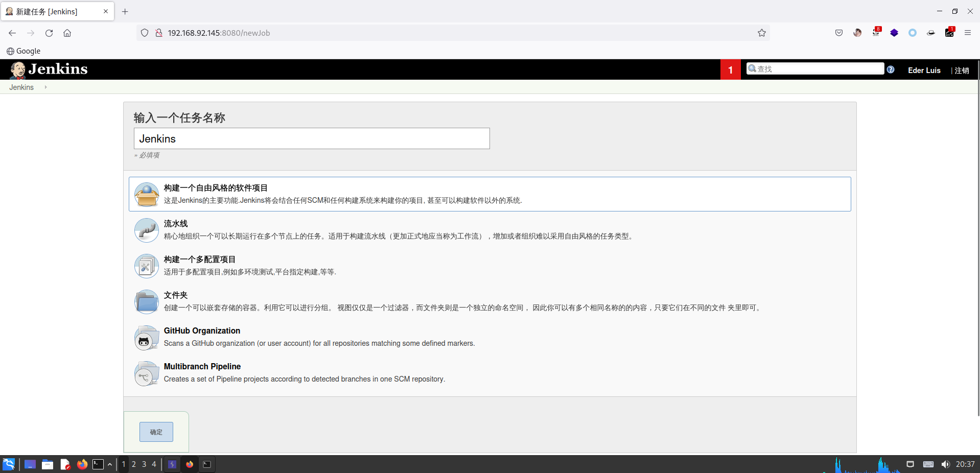Open the extension icon with badge 8

(876, 32)
